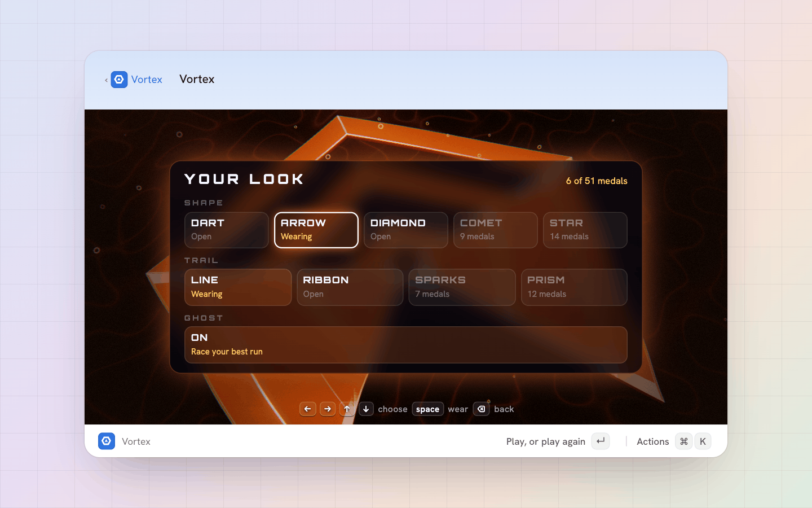Viewport: 812px width, 508px height.
Task: Click the left arrow key hint
Action: click(307, 409)
